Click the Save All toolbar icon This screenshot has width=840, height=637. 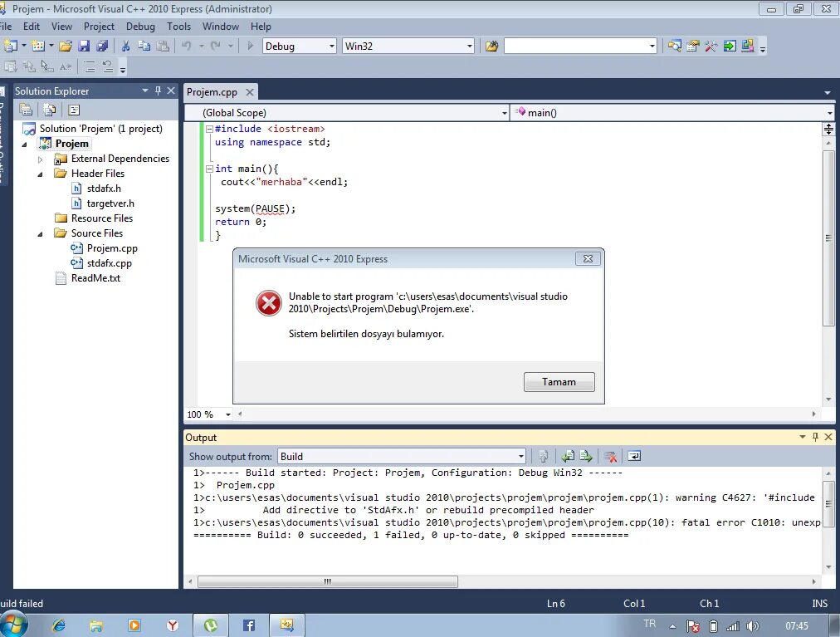tap(102, 47)
